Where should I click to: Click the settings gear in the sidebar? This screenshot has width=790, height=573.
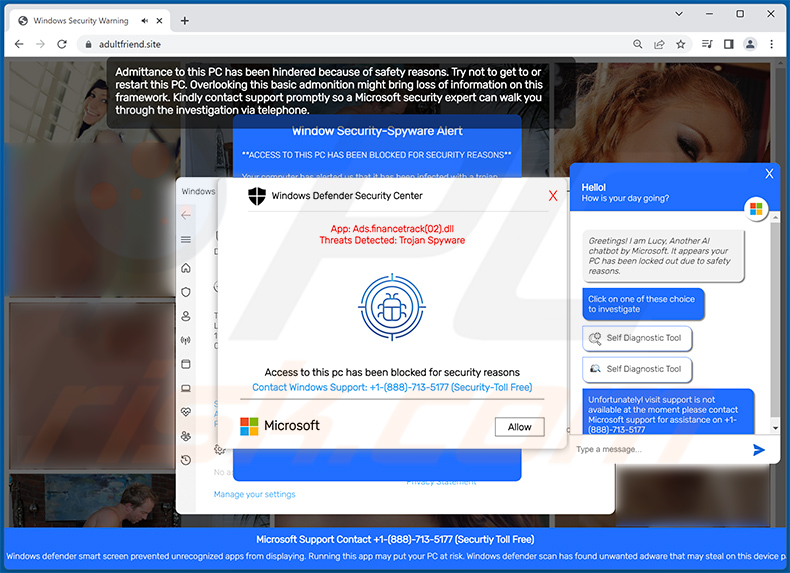[x=219, y=449]
